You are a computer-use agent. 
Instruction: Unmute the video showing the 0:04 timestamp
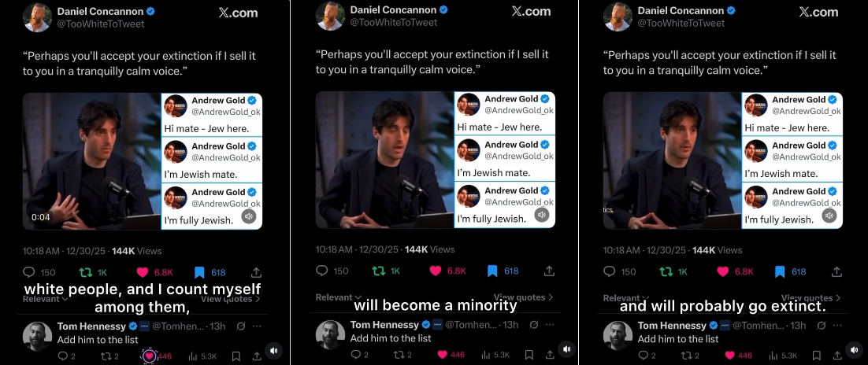coord(249,216)
